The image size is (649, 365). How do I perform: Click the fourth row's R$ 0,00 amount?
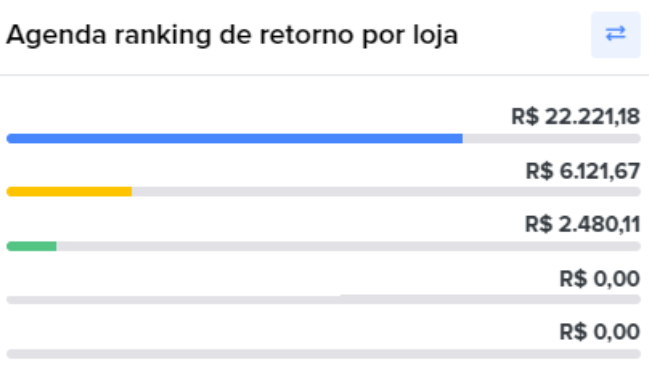(x=600, y=279)
